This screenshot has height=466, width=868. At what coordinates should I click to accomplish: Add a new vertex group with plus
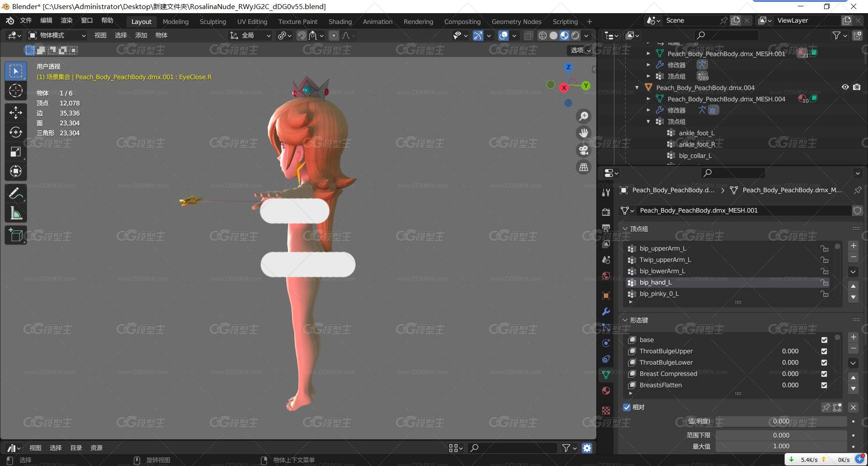tap(853, 246)
